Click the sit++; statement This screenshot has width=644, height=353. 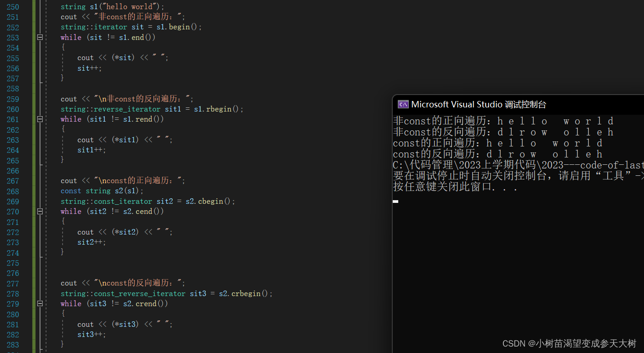[x=90, y=68]
